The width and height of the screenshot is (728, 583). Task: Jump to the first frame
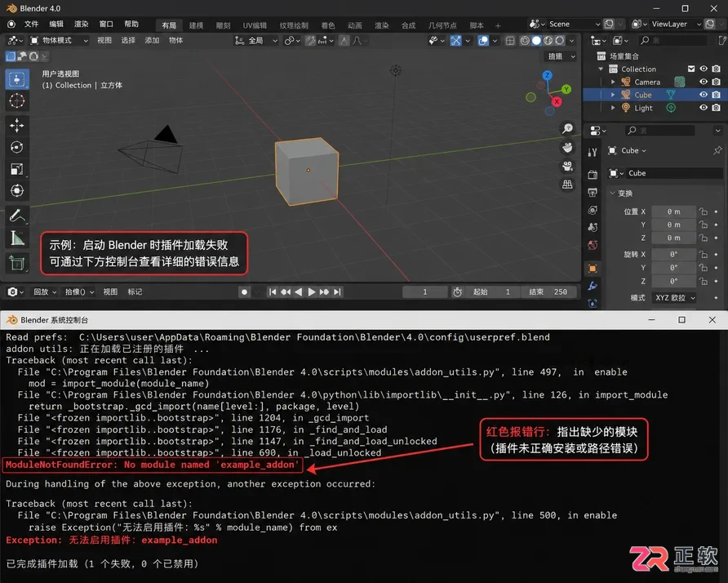(x=273, y=292)
